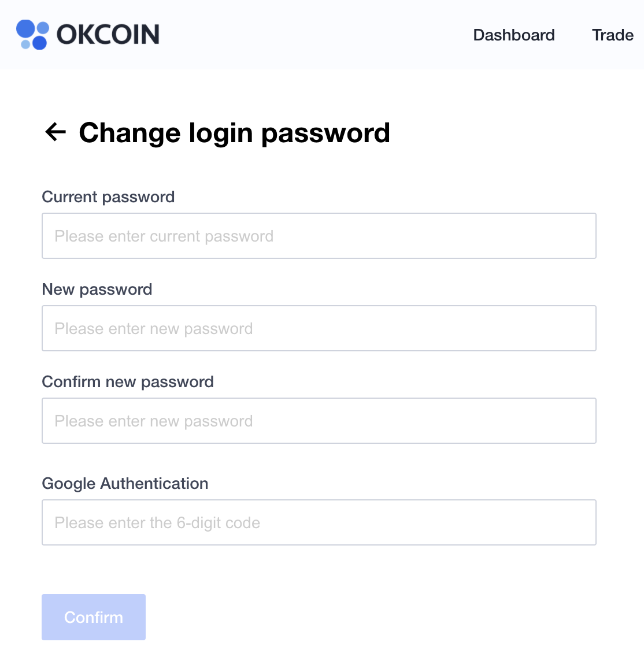The image size is (644, 653).
Task: Click the OKCOIN wordmark text
Action: click(108, 35)
